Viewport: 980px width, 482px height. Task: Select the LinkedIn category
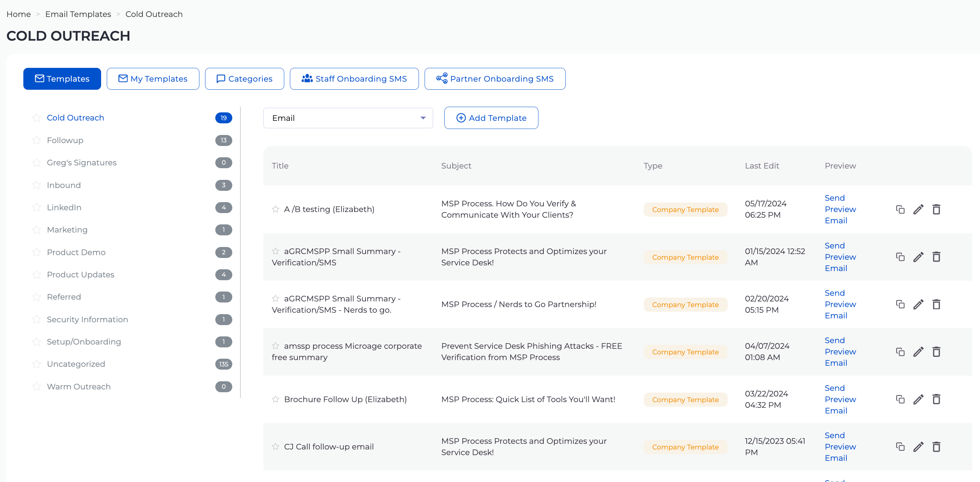pos(64,207)
